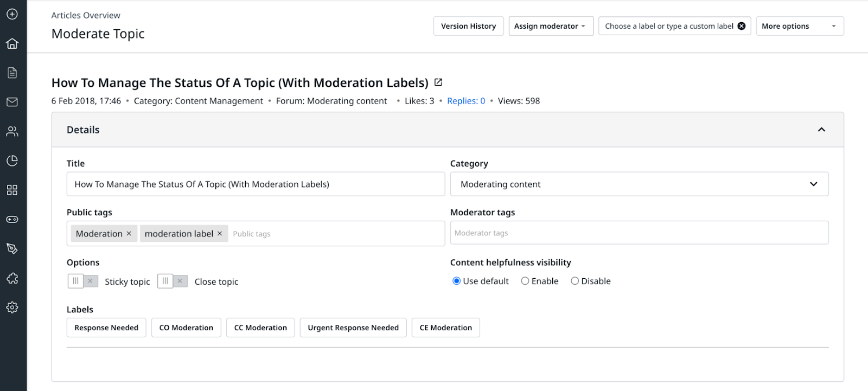
Task: Open the grid widgets icon in sidebar
Action: point(12,190)
